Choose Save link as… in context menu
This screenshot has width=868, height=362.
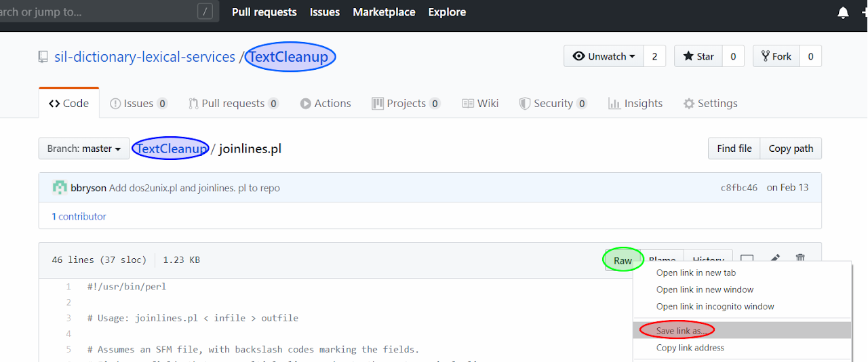(x=742, y=331)
